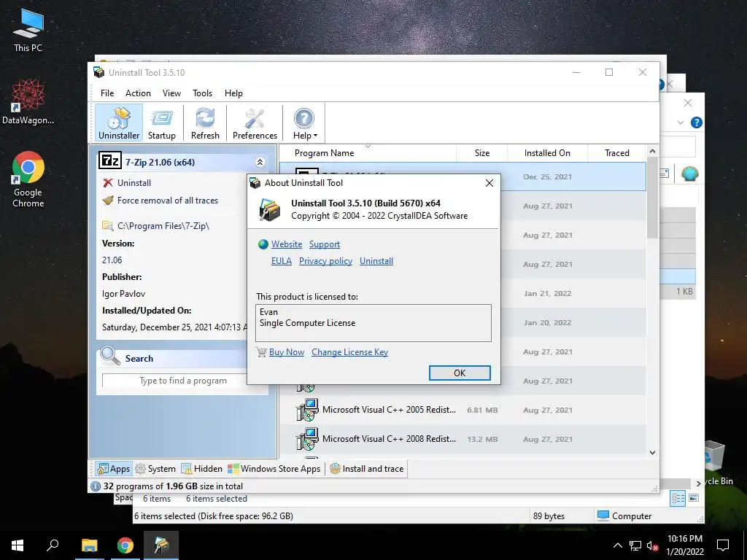Image resolution: width=747 pixels, height=560 pixels.
Task: Open the Help menu
Action: (233, 93)
